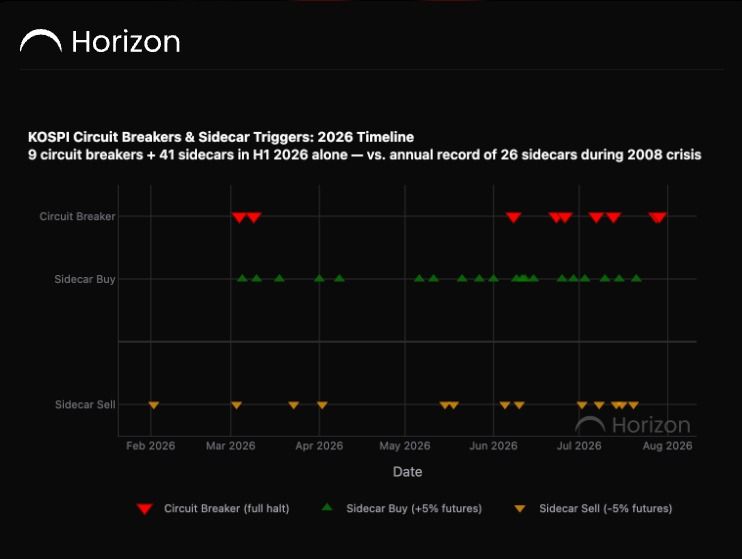Click the orange triangle legend icon

(520, 509)
